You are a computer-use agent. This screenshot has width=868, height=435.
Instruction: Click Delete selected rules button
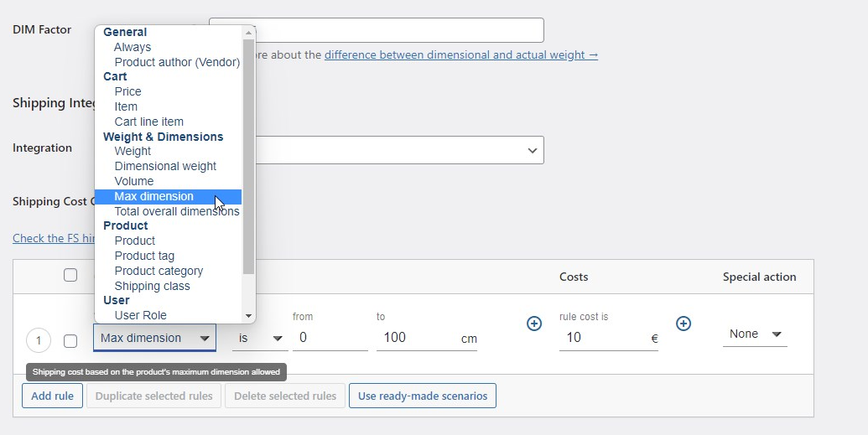285,396
